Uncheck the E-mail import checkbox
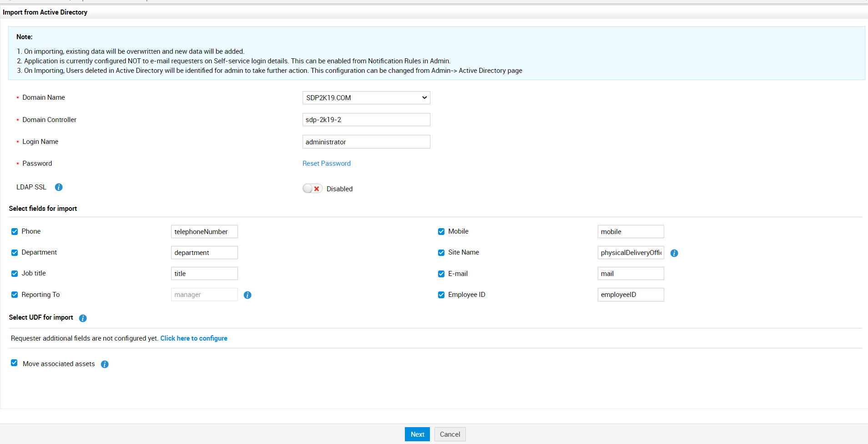The width and height of the screenshot is (868, 444). (441, 274)
